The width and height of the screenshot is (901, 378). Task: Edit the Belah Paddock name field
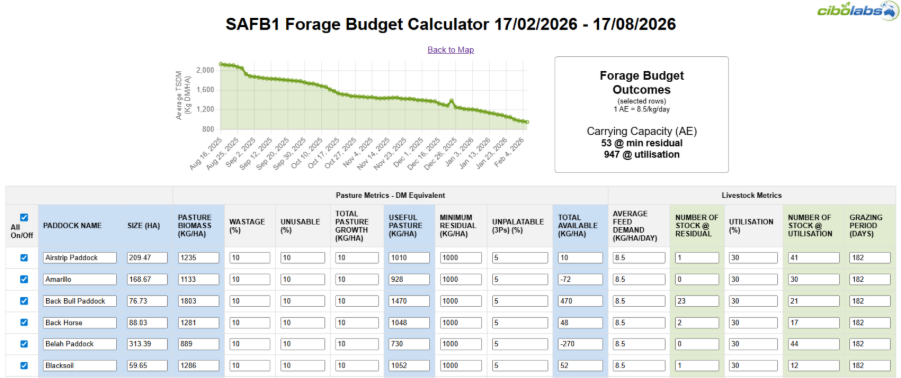pos(80,344)
